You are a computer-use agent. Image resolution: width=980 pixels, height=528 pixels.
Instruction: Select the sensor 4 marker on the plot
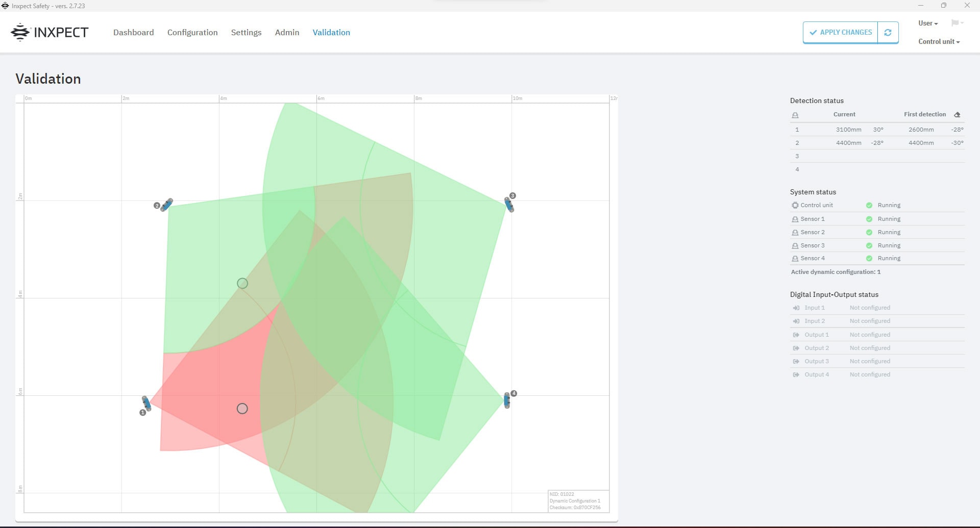(507, 400)
